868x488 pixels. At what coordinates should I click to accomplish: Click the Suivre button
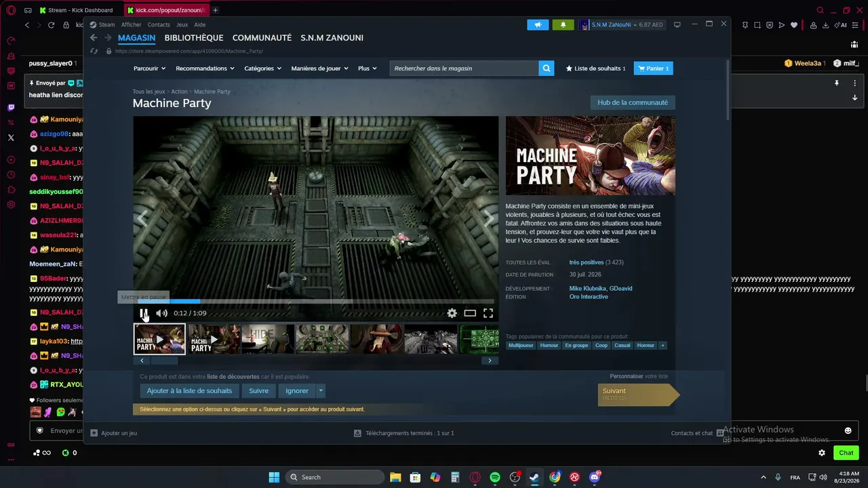258,391
